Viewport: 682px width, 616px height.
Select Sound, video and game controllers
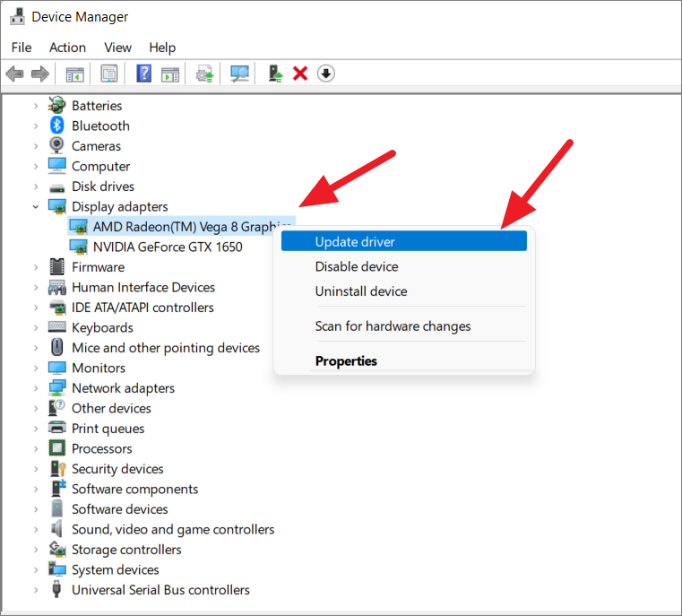point(173,529)
